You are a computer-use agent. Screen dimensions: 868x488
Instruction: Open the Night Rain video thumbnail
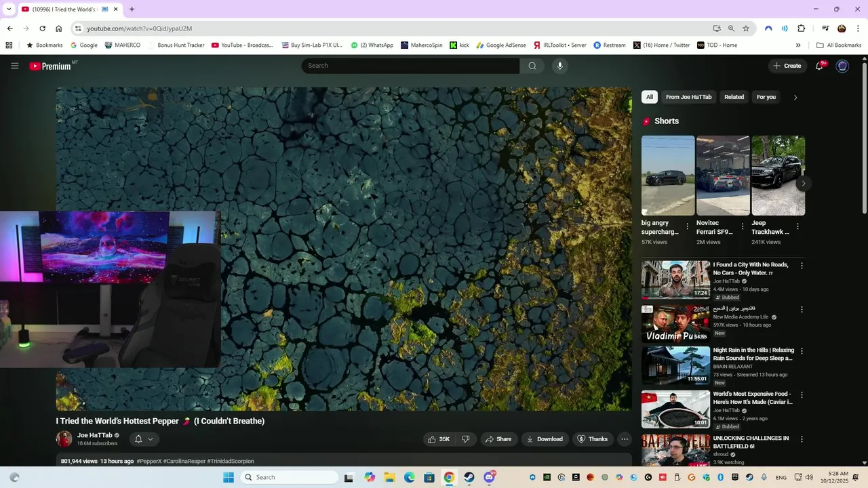pyautogui.click(x=675, y=366)
